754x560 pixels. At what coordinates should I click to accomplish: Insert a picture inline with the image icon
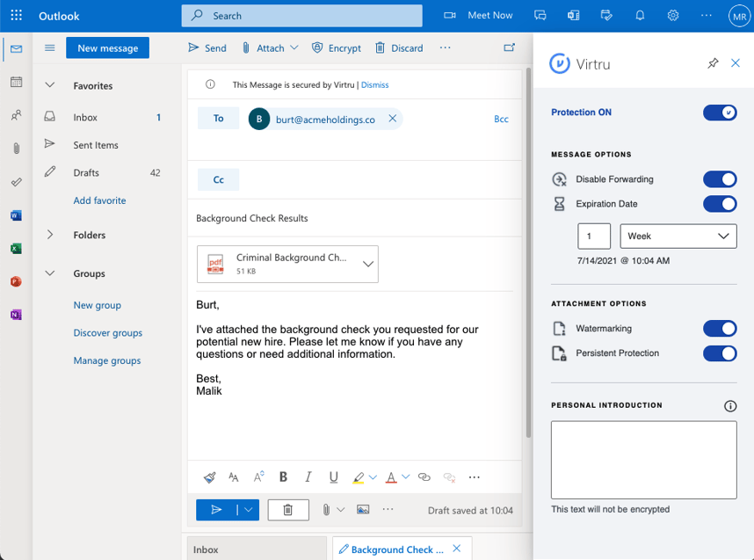364,510
